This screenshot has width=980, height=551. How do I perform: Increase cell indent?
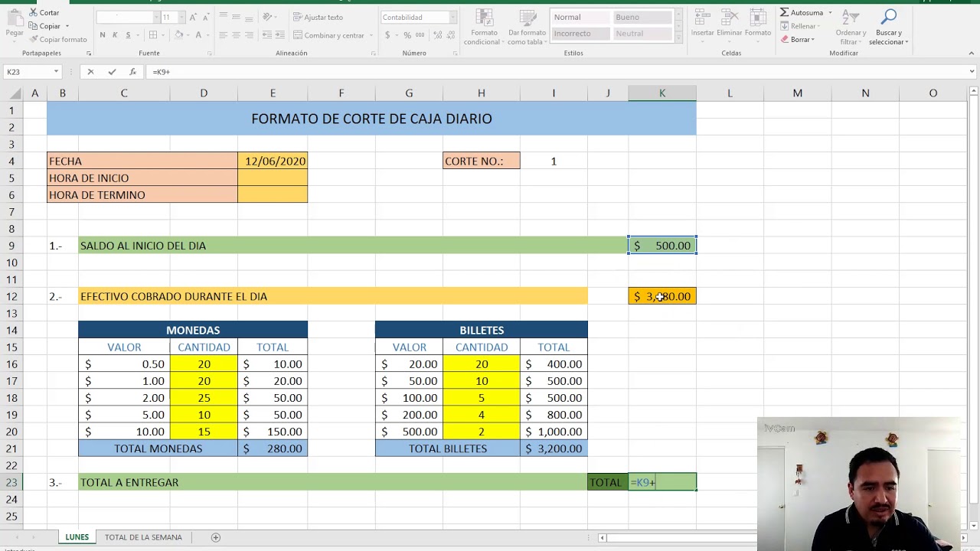[279, 35]
